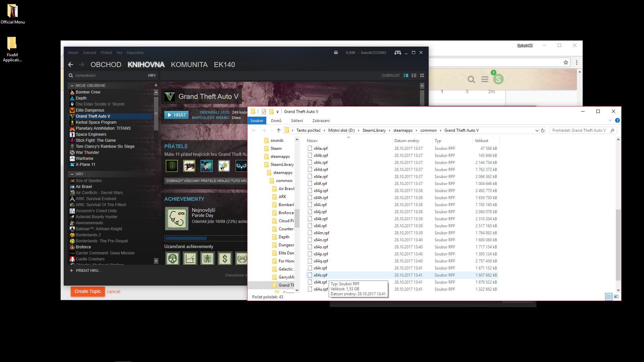Open Steam Big Picture controller icon

click(x=397, y=53)
